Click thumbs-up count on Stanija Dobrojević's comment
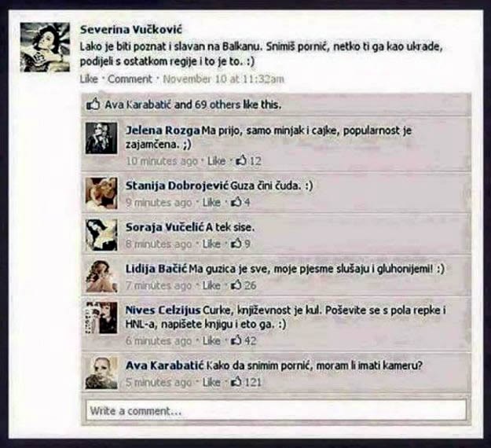This screenshot has width=491, height=448. click(240, 202)
